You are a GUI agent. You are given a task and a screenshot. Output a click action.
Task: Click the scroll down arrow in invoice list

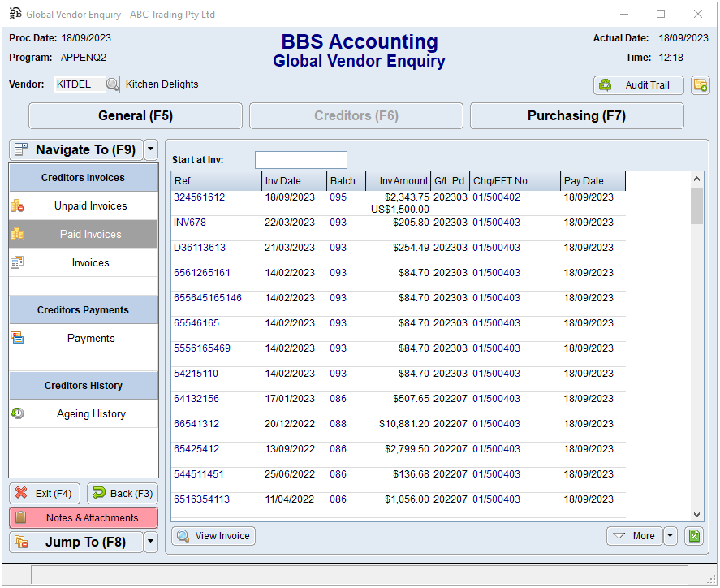696,515
